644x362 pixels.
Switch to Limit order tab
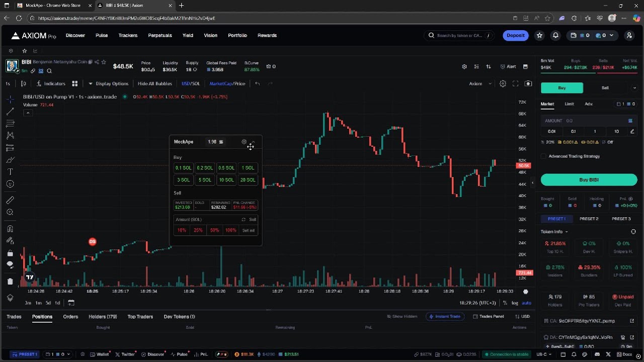click(x=569, y=104)
